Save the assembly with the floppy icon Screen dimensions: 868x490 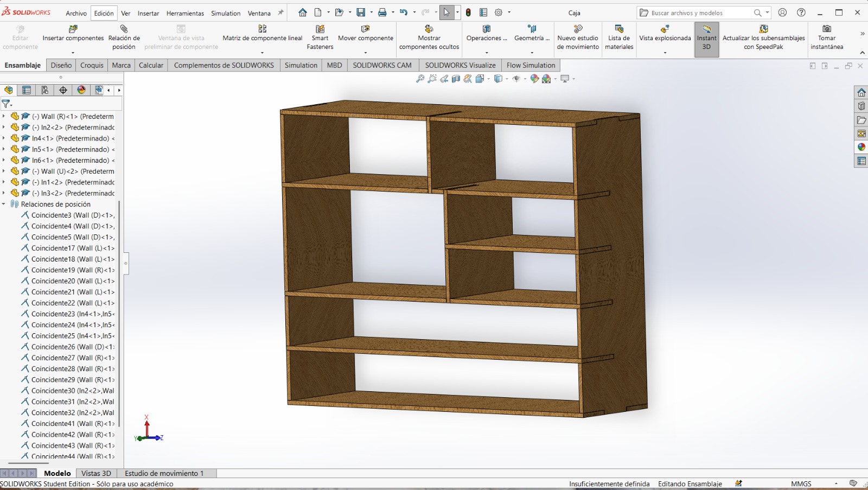point(361,12)
